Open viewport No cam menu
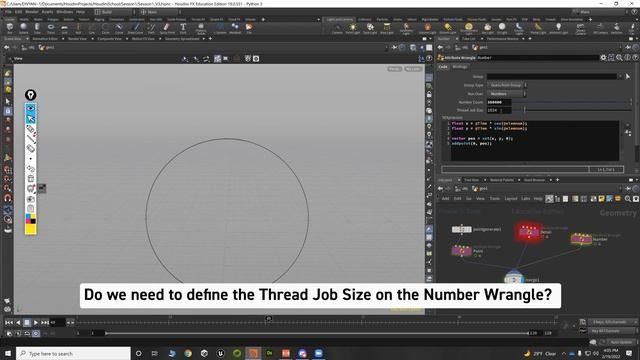 click(413, 69)
